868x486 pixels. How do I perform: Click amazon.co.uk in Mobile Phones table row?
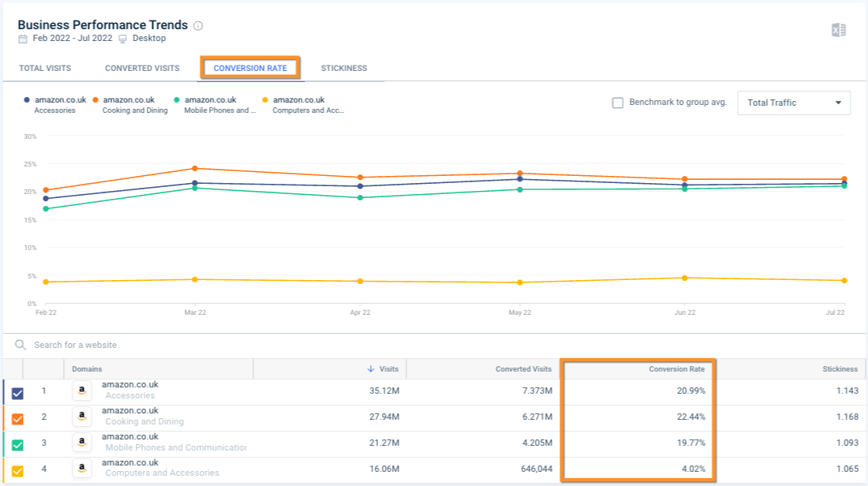pyautogui.click(x=130, y=437)
